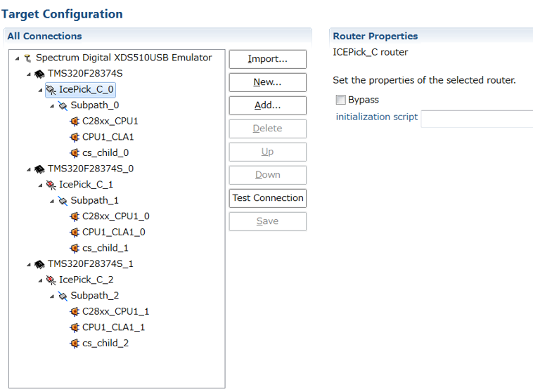
Task: Click the C28xx_CPU1 processor icon
Action: (75, 122)
